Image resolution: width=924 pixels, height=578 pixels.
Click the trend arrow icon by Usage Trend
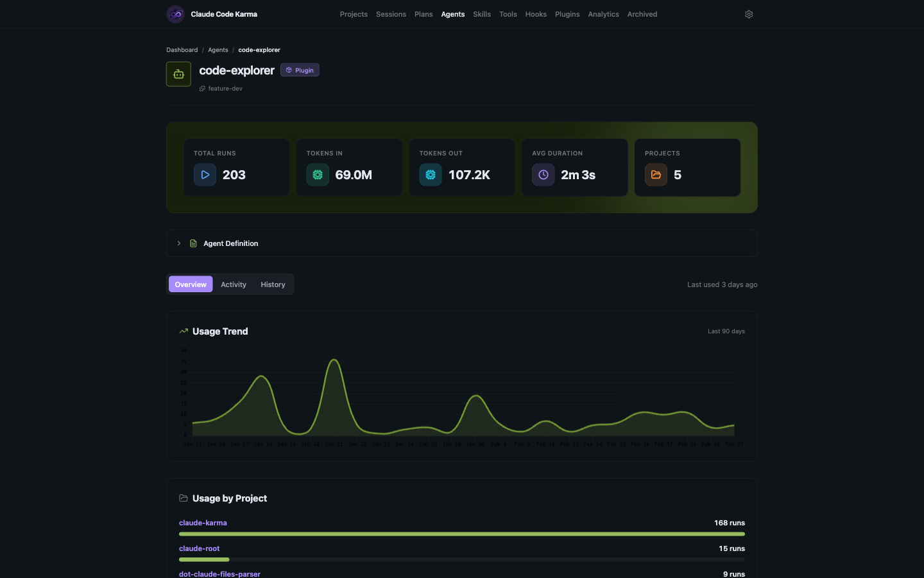[x=184, y=331]
